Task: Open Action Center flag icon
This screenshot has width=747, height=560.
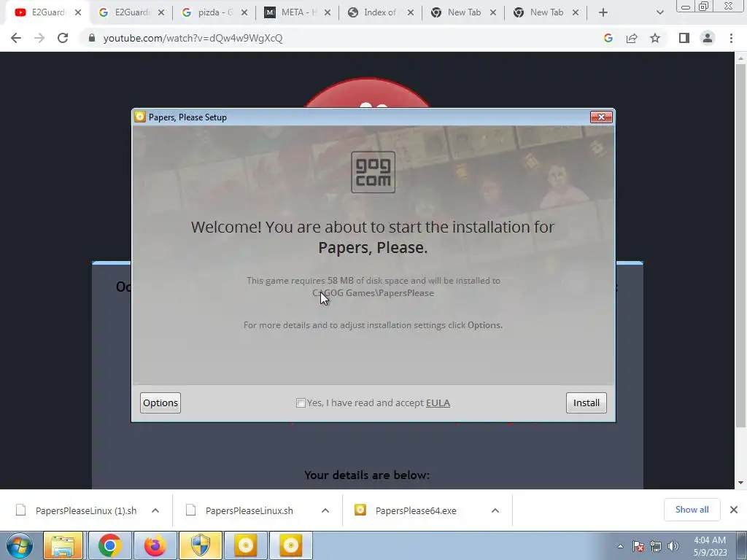Action: (638, 546)
